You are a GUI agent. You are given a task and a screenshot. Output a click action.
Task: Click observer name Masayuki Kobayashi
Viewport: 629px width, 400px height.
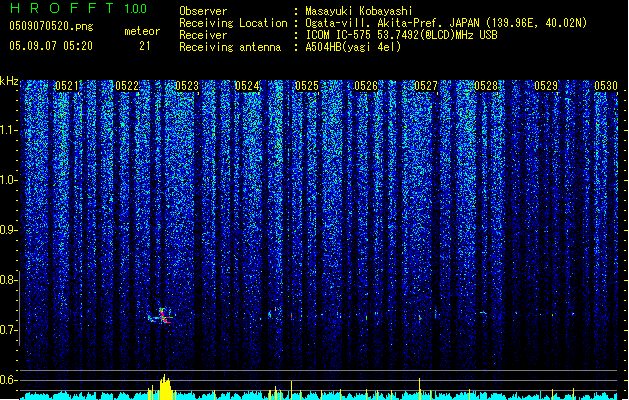(359, 11)
